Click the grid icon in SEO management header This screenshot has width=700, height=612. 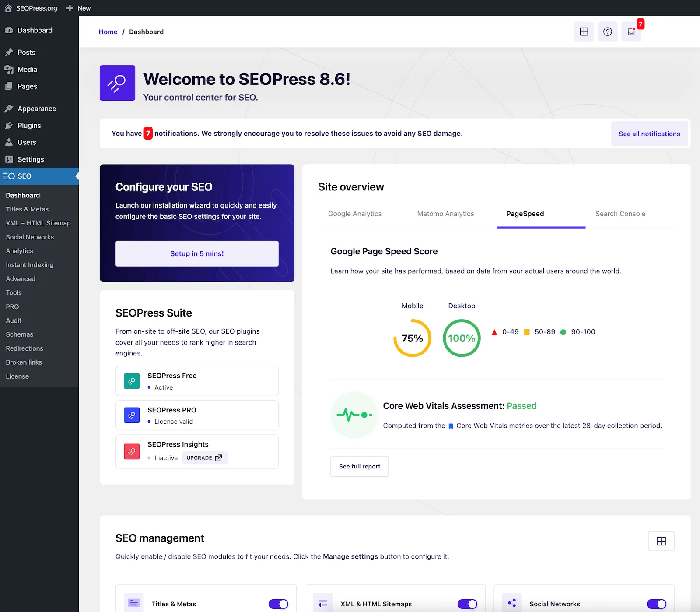[x=661, y=541]
